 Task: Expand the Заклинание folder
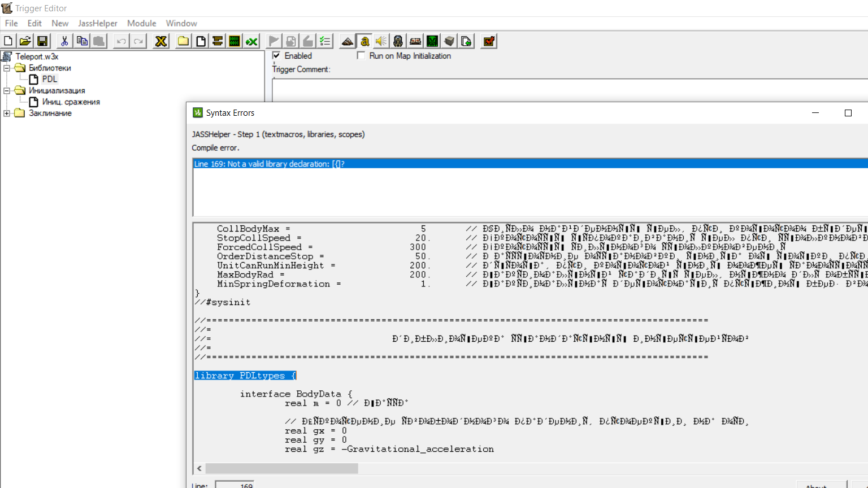[x=7, y=113]
